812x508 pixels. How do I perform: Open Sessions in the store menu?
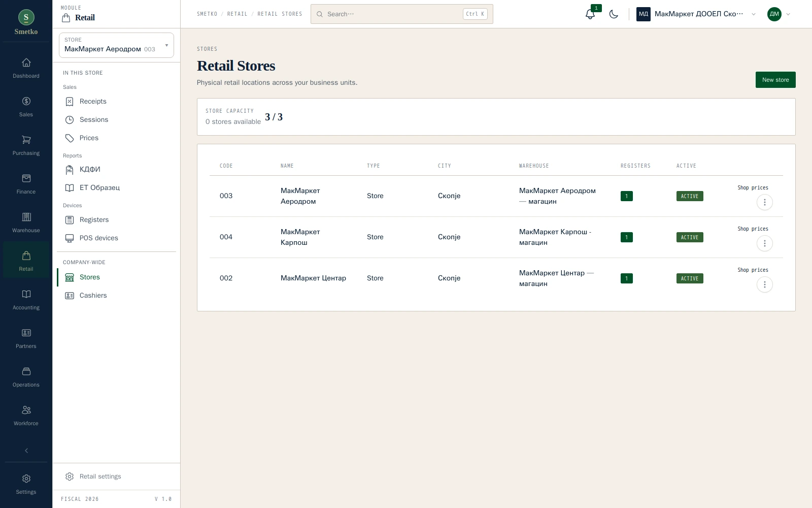[116, 120]
